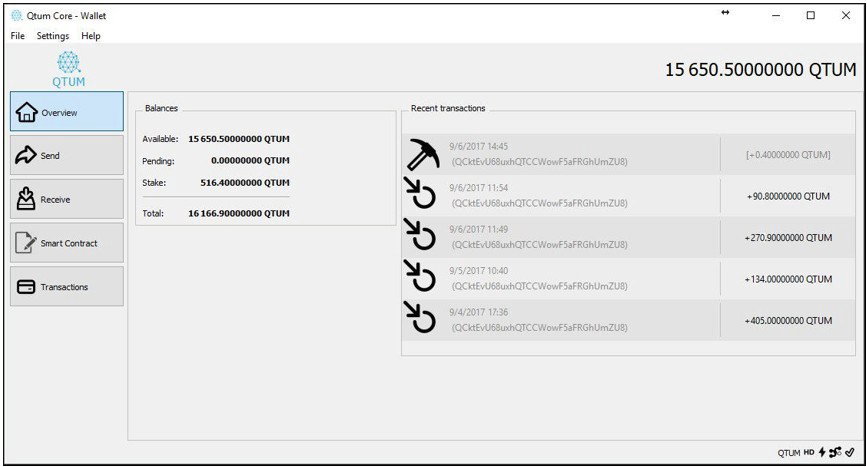867x467 pixels.
Task: Go to Receive via inbox icon
Action: (25, 199)
